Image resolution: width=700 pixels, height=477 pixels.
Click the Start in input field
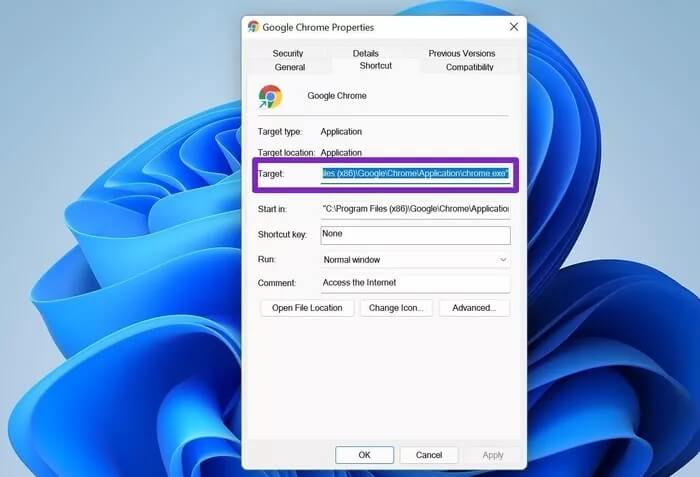415,209
